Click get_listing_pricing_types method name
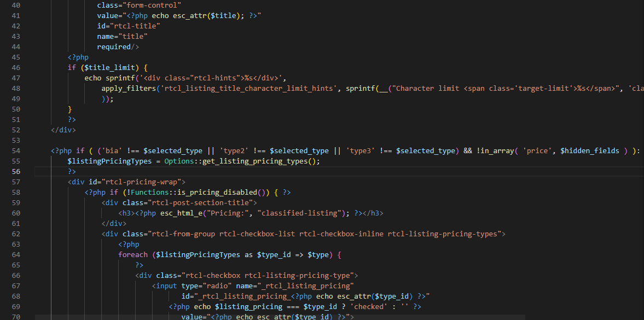This screenshot has height=320, width=644. [256, 161]
